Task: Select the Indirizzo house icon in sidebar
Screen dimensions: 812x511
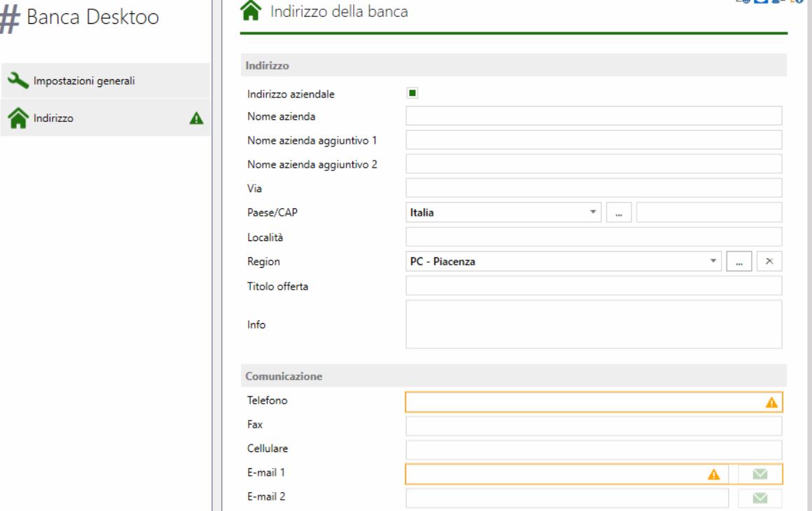Action: [18, 118]
